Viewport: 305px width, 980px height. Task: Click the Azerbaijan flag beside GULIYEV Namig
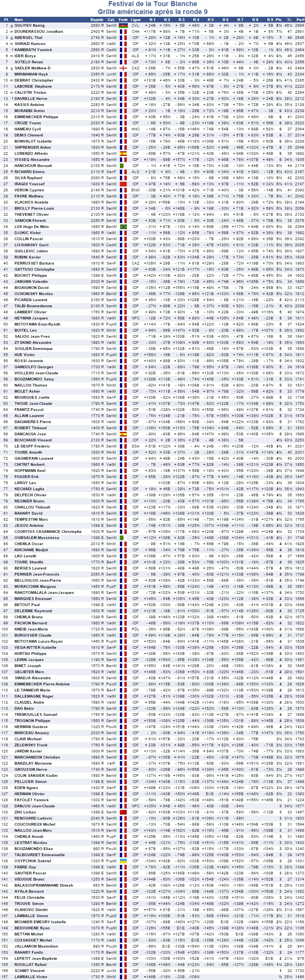point(123,26)
